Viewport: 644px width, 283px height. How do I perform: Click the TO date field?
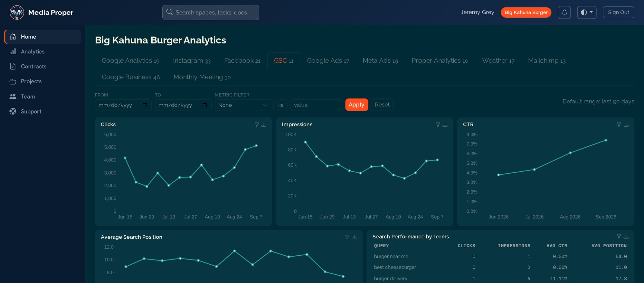click(183, 105)
